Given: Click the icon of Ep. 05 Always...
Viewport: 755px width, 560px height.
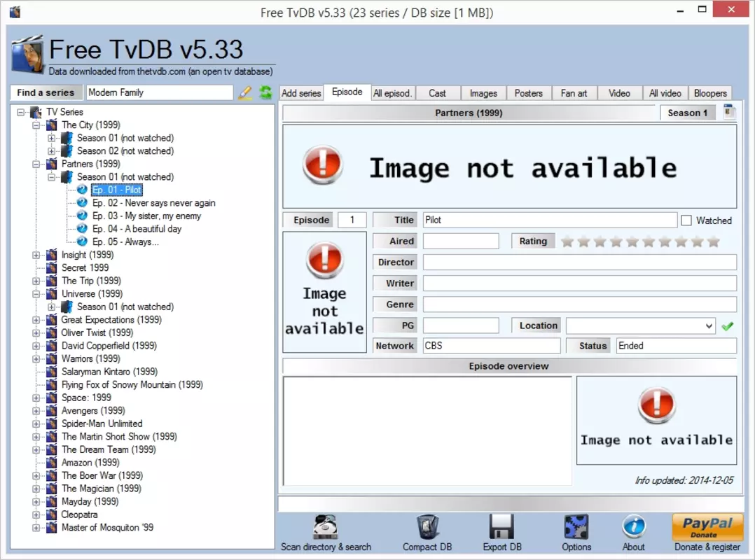Looking at the screenshot, I should [x=83, y=241].
